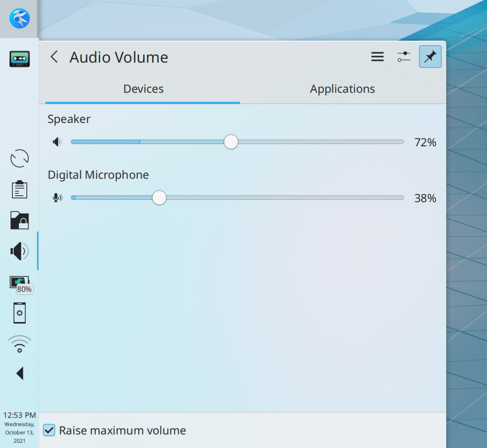This screenshot has width=487, height=448.
Task: Select the Devices tab
Action: 143,89
